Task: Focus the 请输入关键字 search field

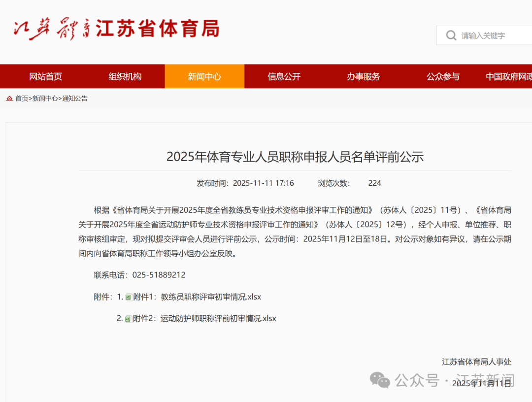Action: pyautogui.click(x=493, y=35)
